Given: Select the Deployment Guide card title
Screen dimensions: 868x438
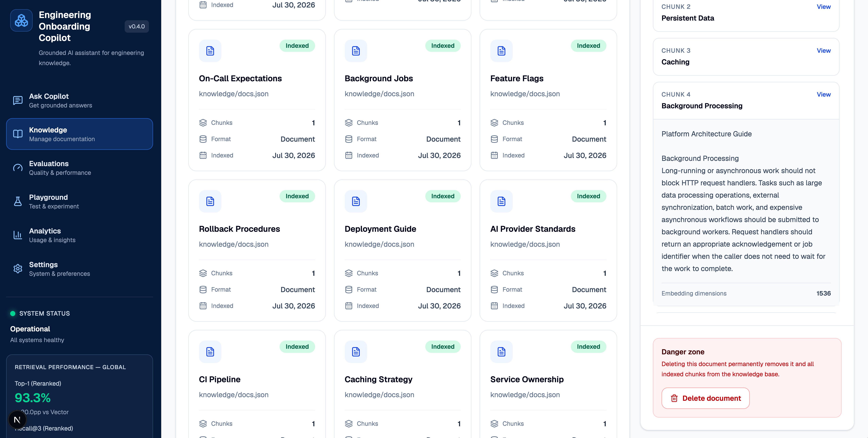Looking at the screenshot, I should (x=380, y=229).
